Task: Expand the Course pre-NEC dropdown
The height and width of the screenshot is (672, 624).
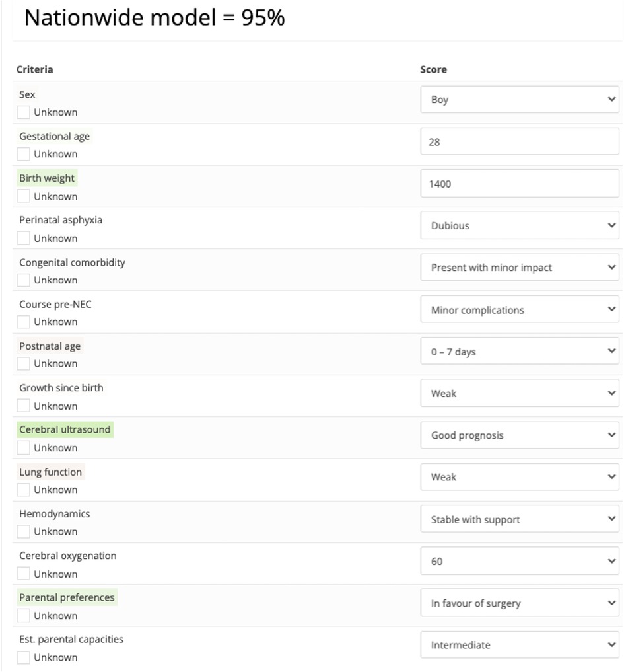Action: pos(520,309)
